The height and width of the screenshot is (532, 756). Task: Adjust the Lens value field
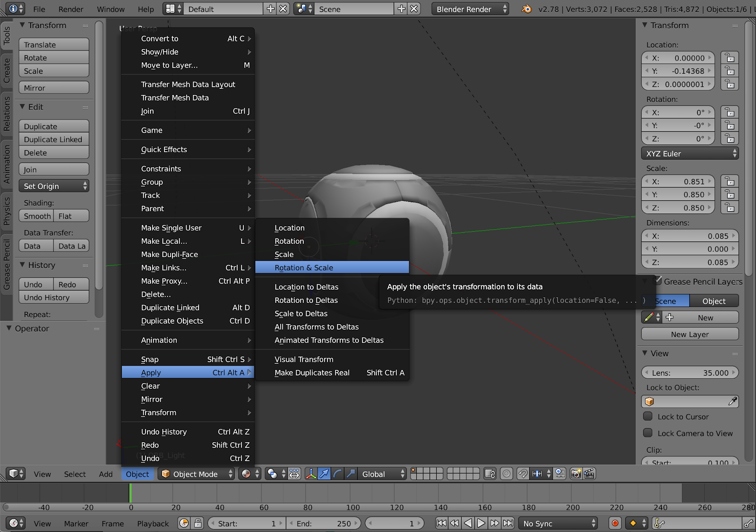pyautogui.click(x=690, y=372)
